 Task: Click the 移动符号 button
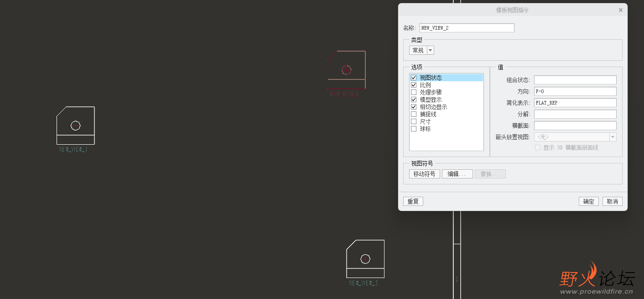425,174
